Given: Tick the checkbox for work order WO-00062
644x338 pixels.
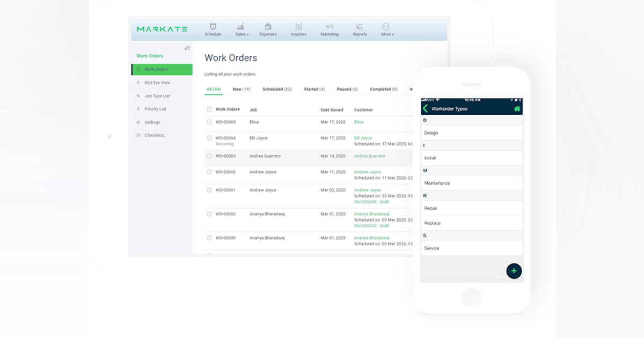Looking at the screenshot, I should click(x=209, y=172).
